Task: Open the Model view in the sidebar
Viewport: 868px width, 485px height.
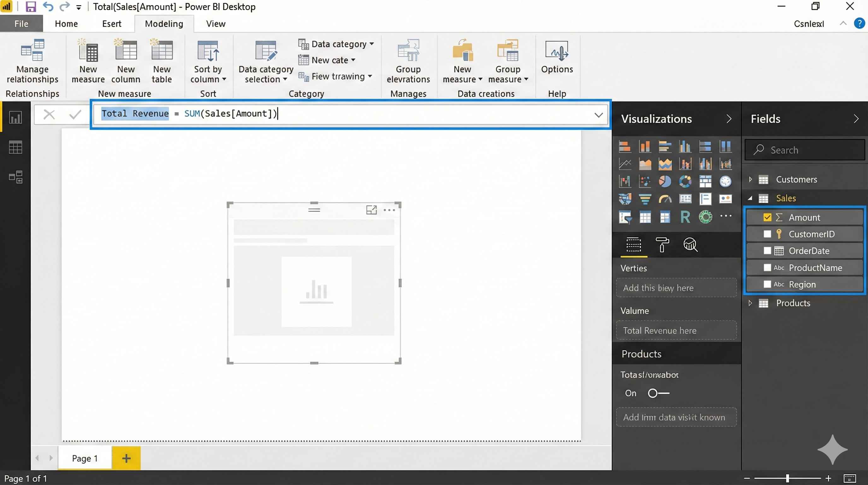Action: (x=15, y=177)
